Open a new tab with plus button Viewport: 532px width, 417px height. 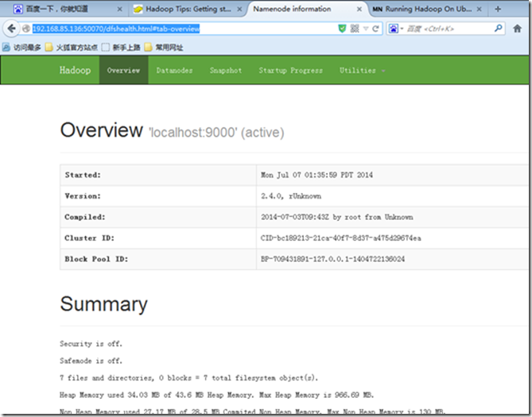[x=498, y=10]
